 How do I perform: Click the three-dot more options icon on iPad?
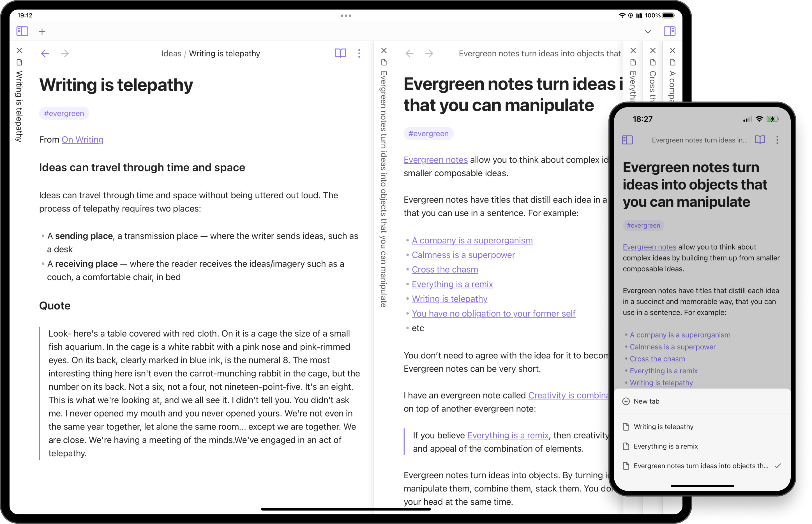(x=359, y=53)
